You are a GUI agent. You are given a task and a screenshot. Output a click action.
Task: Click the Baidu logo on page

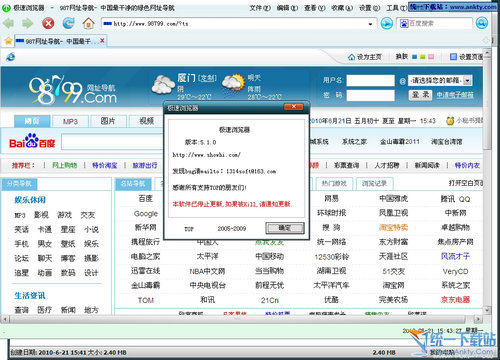pos(32,141)
